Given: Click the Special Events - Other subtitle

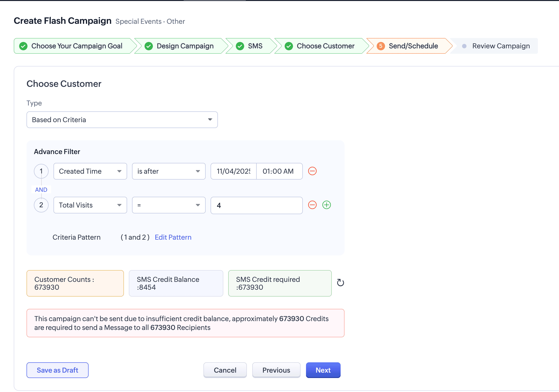Looking at the screenshot, I should 150,21.
